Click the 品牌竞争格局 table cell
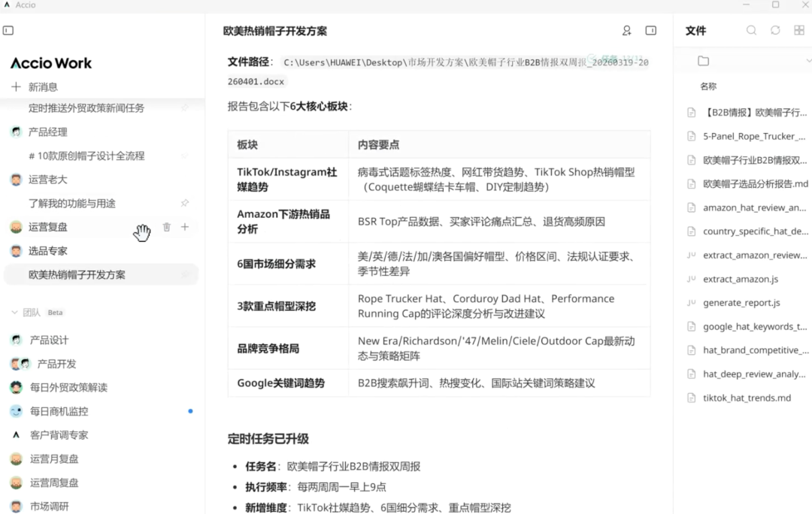This screenshot has height=514, width=812. click(x=287, y=349)
